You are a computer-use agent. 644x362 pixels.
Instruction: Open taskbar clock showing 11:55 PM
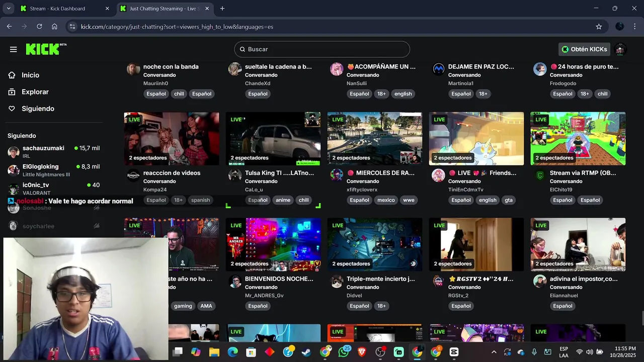(623, 352)
